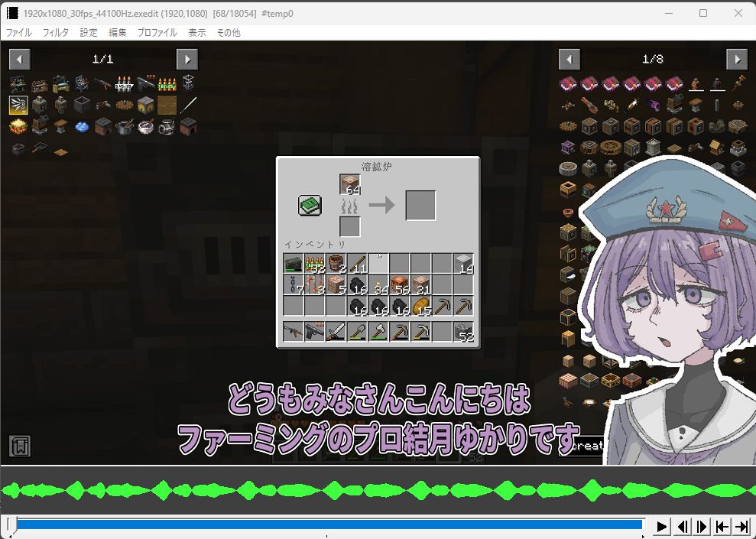Viewport: 756px width, 539px height.
Task: Click the インベントリ label
Action: coord(316,245)
